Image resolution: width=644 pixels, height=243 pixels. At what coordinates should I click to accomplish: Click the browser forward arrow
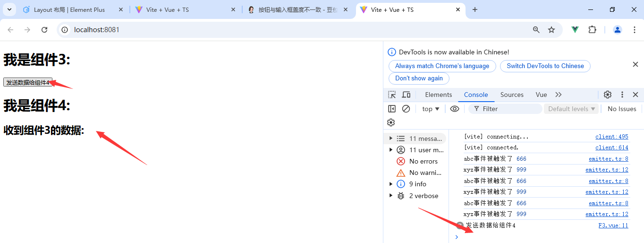click(x=27, y=30)
